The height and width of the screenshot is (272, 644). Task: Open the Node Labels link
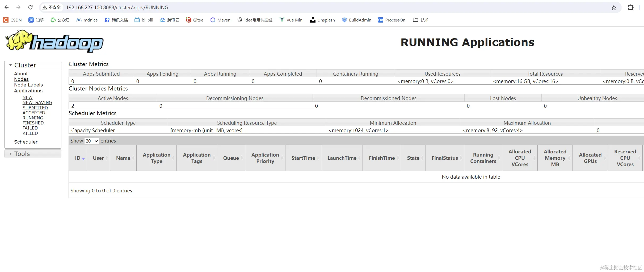(28, 85)
